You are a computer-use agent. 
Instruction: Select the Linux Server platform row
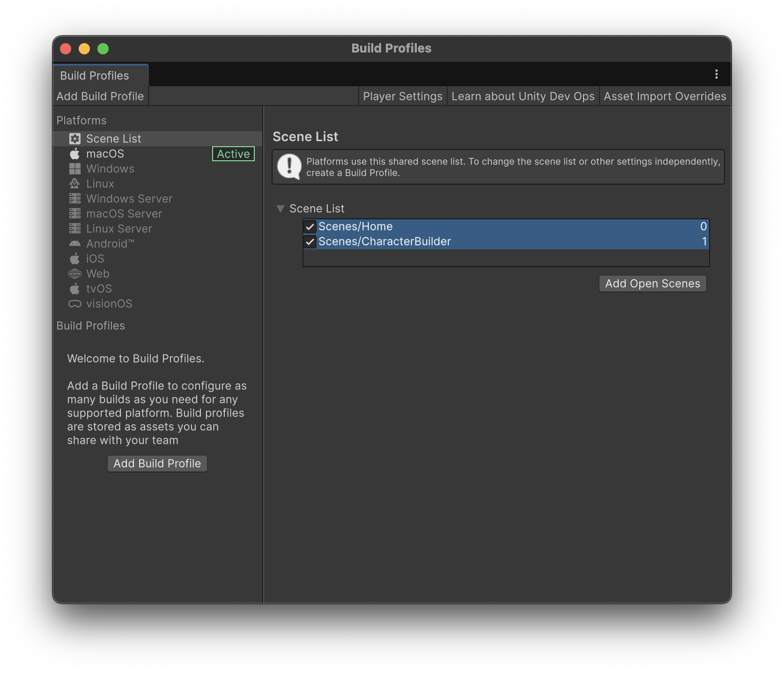(119, 229)
